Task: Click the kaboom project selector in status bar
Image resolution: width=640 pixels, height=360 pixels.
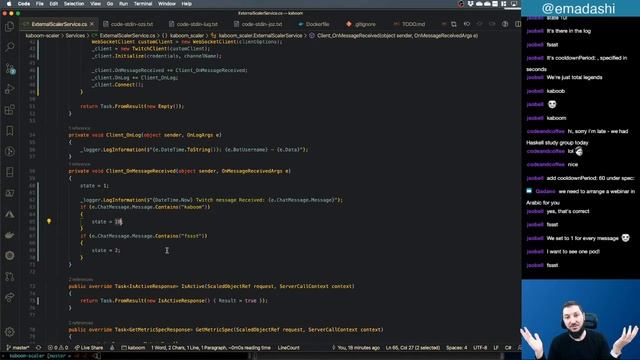Action: tap(133, 348)
